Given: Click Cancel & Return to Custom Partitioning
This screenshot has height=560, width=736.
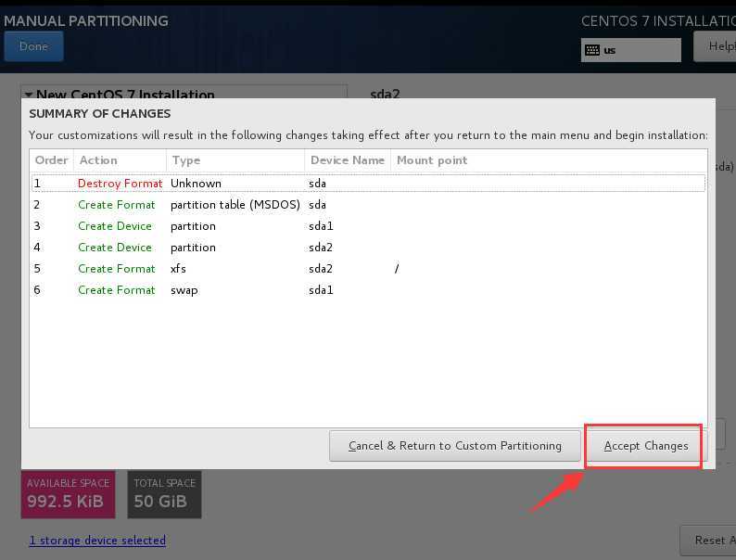Looking at the screenshot, I should (455, 446).
